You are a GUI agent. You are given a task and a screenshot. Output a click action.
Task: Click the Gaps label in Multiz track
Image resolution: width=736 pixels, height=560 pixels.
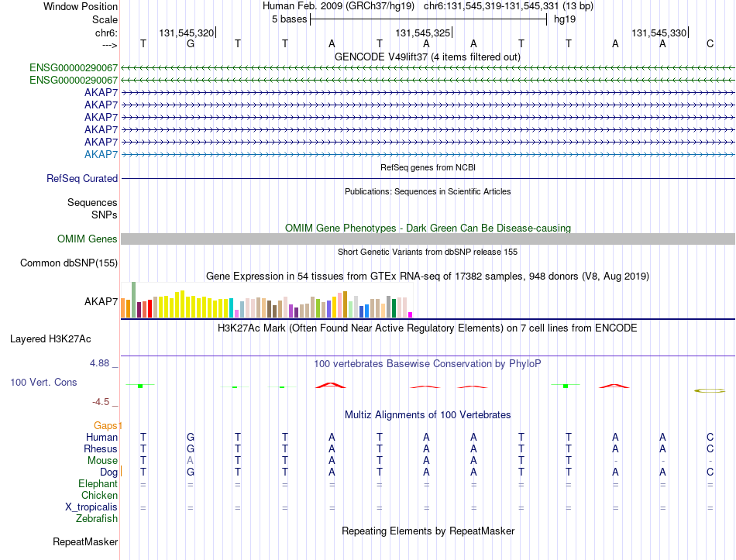tap(105, 425)
